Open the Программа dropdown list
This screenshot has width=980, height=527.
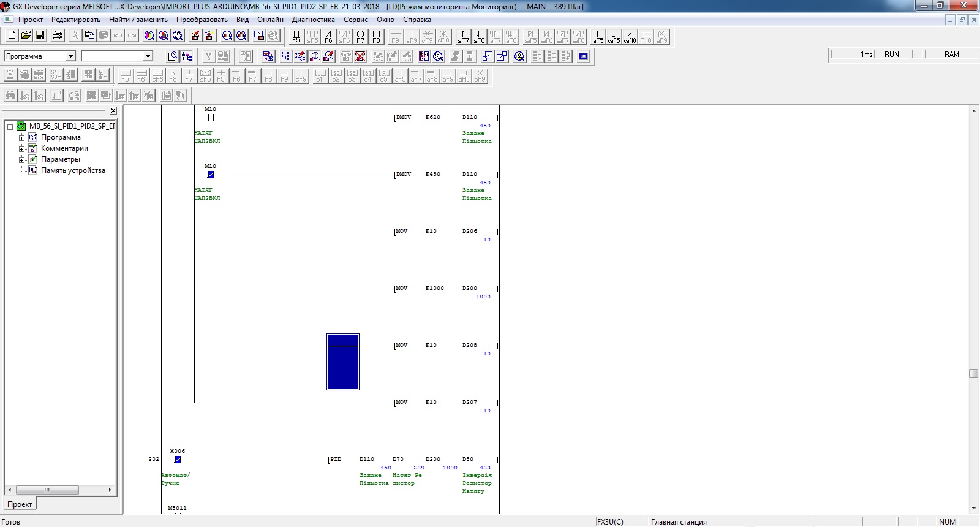click(70, 56)
